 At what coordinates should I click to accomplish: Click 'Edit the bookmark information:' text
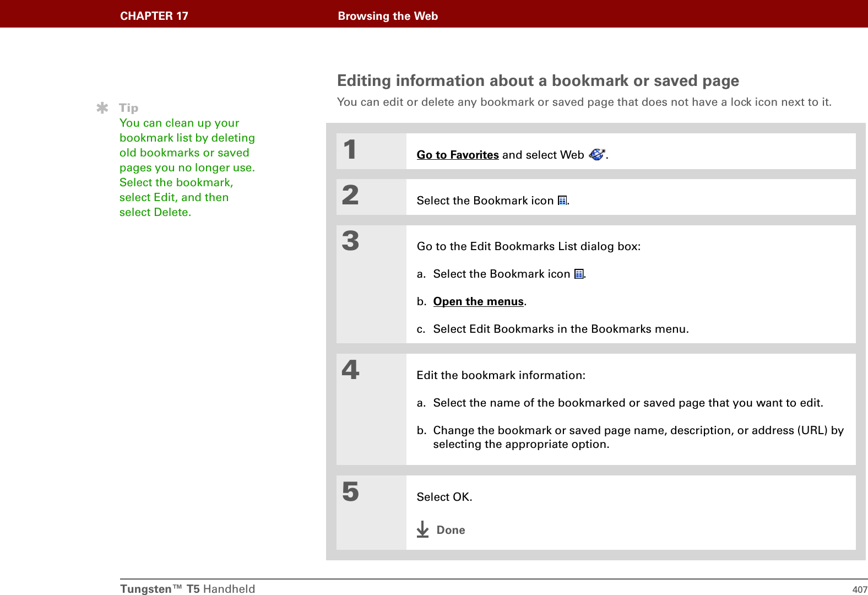[x=501, y=375]
